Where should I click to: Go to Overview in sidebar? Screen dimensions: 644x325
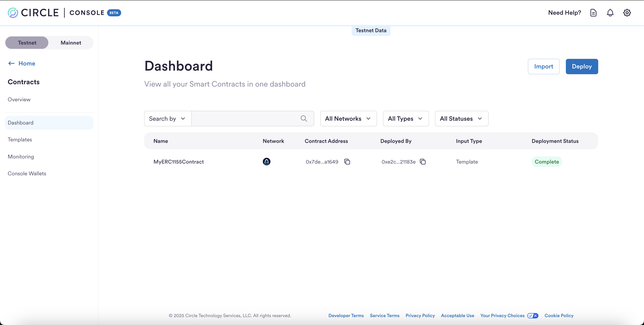tap(19, 99)
